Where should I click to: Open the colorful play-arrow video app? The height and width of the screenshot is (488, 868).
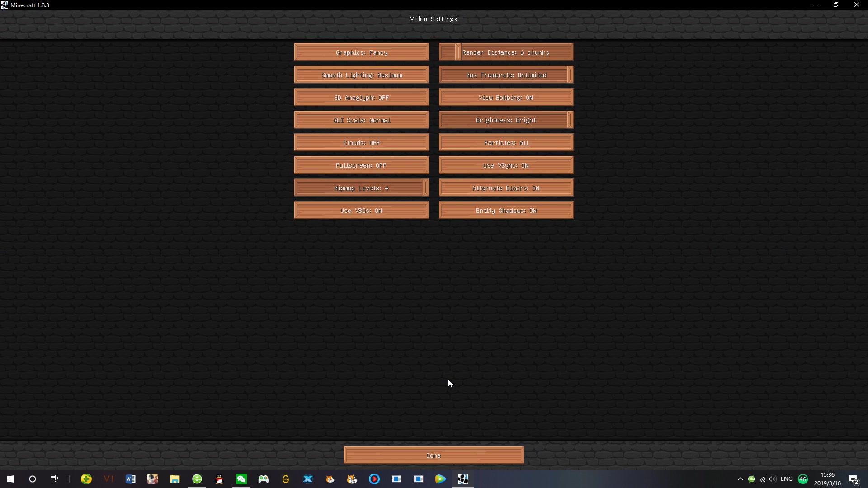click(441, 479)
